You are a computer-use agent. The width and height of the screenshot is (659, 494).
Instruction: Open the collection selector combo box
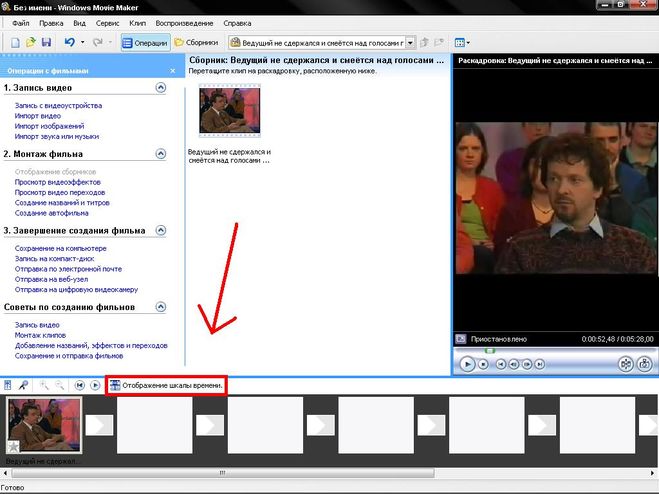point(322,42)
